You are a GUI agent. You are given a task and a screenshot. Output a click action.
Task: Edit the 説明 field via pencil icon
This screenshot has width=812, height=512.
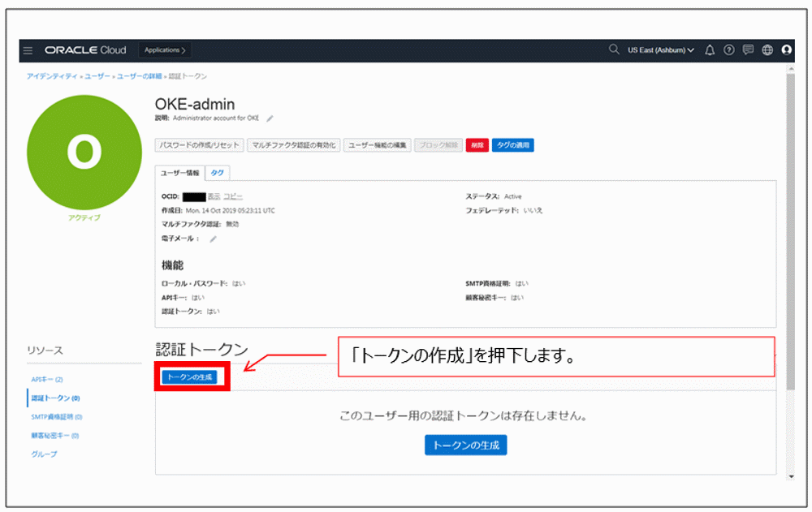point(270,118)
